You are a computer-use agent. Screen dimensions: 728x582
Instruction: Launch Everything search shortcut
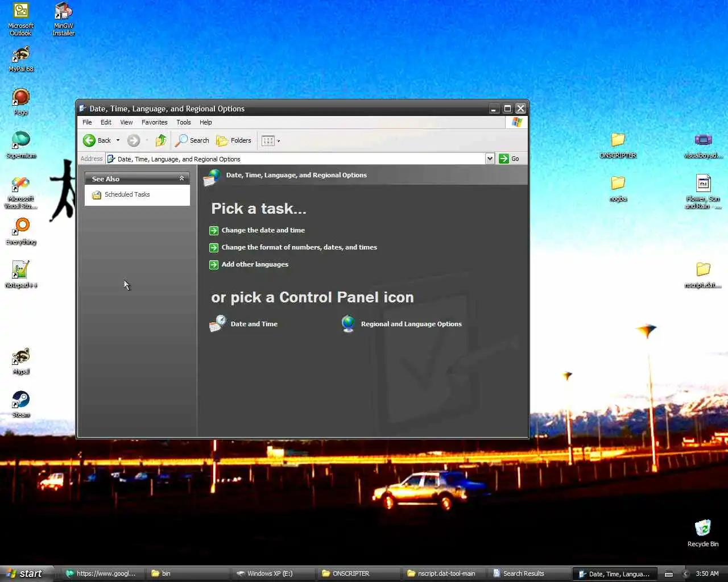(x=21, y=232)
